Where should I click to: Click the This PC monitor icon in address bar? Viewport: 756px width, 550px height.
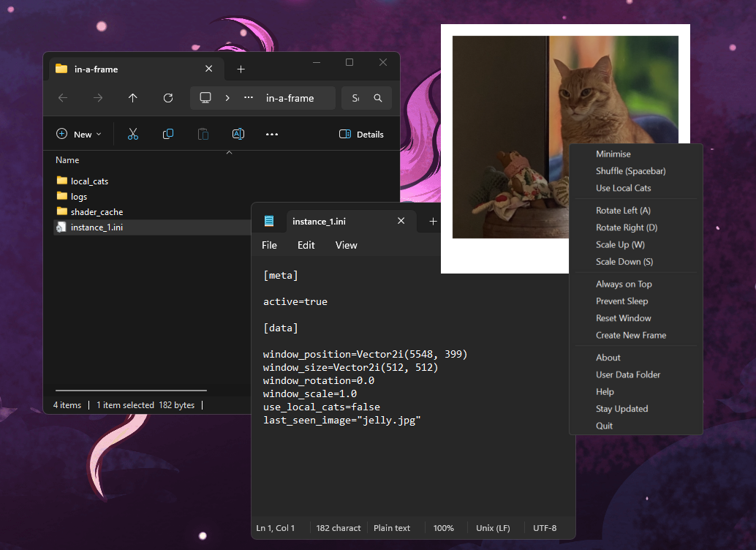pos(205,98)
